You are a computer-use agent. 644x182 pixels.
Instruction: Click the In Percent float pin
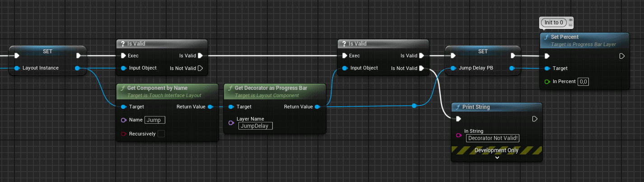tap(547, 82)
